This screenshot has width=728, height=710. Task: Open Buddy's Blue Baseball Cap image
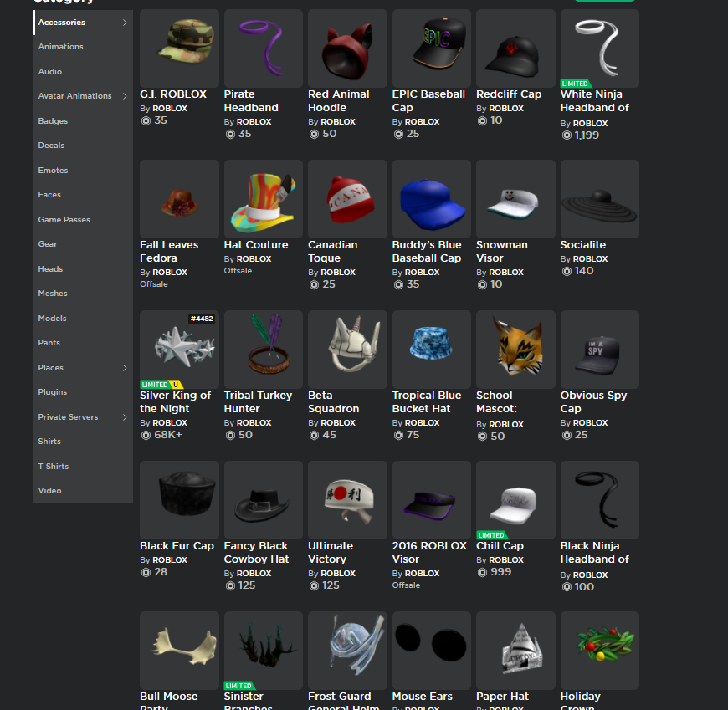(431, 199)
